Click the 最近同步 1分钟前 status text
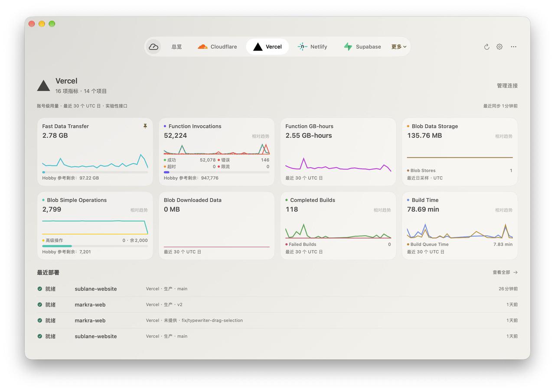This screenshot has height=392, width=555. tap(500, 106)
